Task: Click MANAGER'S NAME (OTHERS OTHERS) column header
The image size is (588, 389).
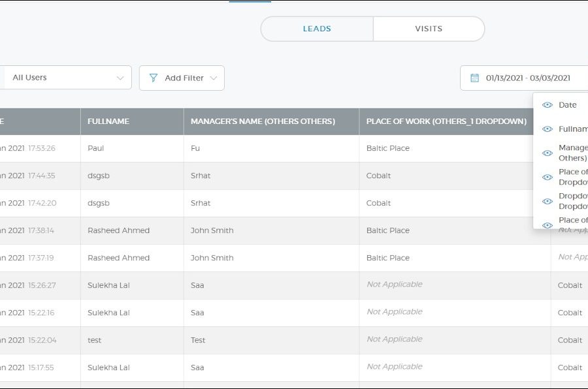Action: pyautogui.click(x=263, y=121)
